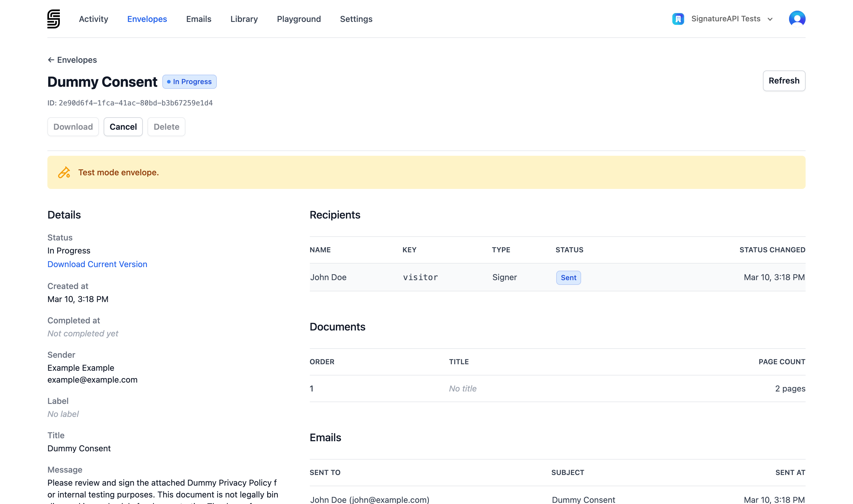Open the Library page
The height and width of the screenshot is (504, 853).
pyautogui.click(x=244, y=19)
